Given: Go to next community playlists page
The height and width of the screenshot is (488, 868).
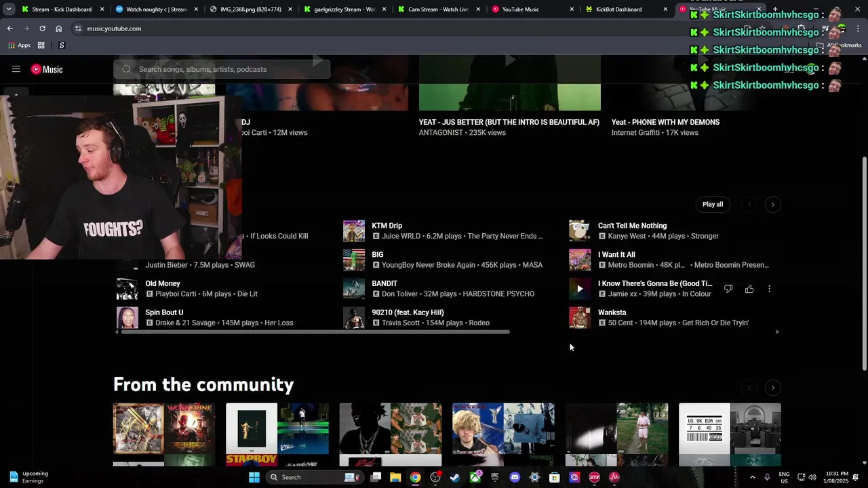Looking at the screenshot, I should (772, 388).
